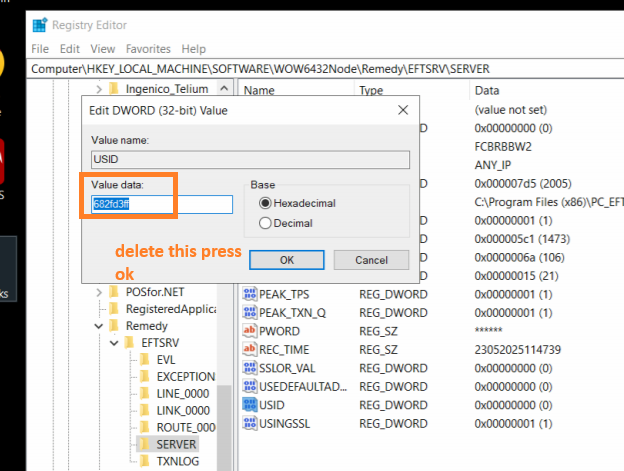Click the data cell 0x00000015 (21)

[516, 276]
